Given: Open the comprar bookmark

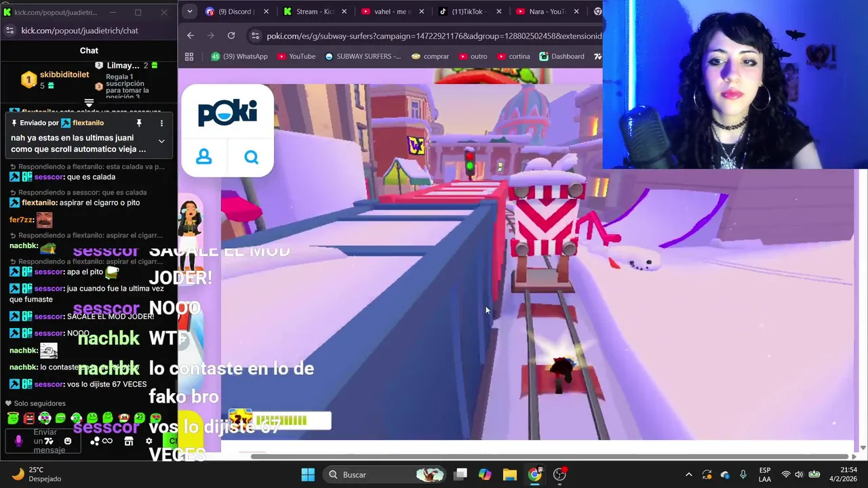Looking at the screenshot, I should pyautogui.click(x=430, y=56).
